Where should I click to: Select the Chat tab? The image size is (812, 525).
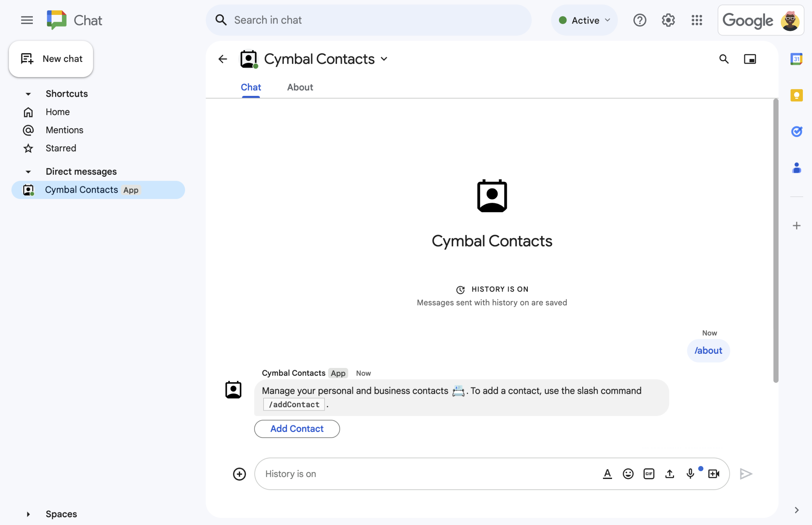pyautogui.click(x=250, y=87)
